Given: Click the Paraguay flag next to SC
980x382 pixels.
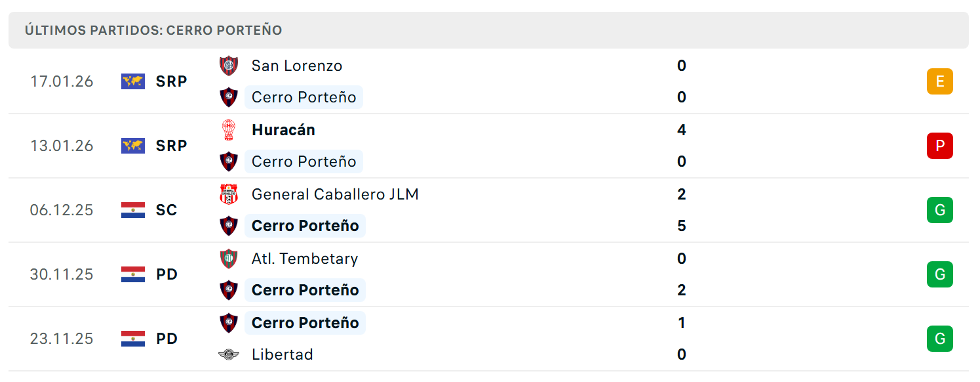Looking at the screenshot, I should click(133, 210).
